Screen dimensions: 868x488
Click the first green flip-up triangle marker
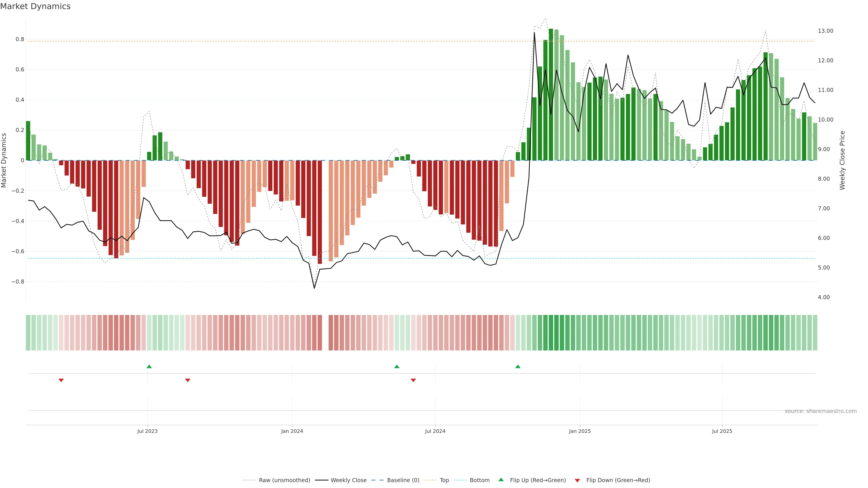[x=149, y=366]
